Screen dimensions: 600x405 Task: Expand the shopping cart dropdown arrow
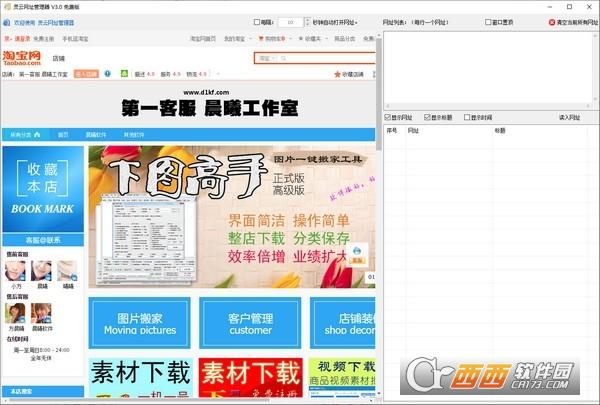coord(290,39)
